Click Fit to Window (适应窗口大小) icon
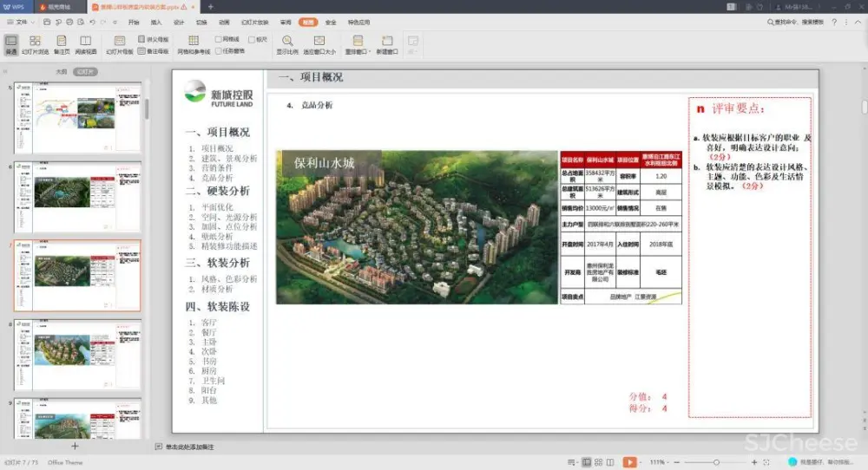The width and height of the screenshot is (868, 470). click(319, 41)
